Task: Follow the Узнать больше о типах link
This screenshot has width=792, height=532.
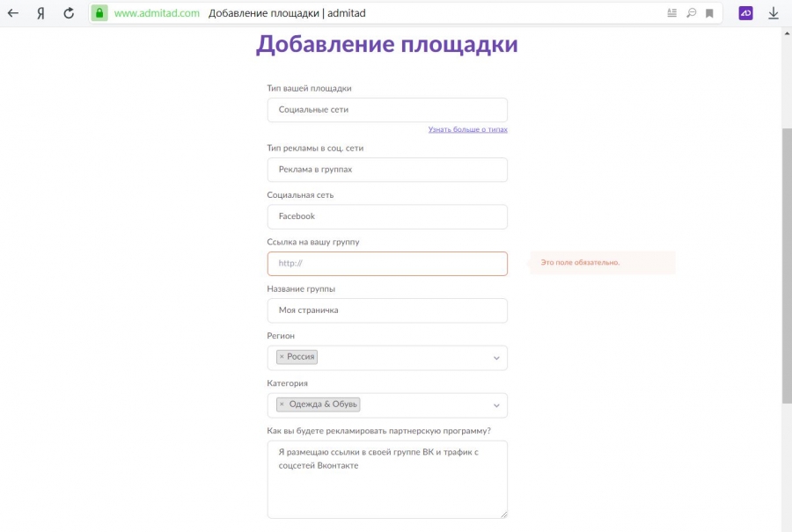Action: point(468,129)
